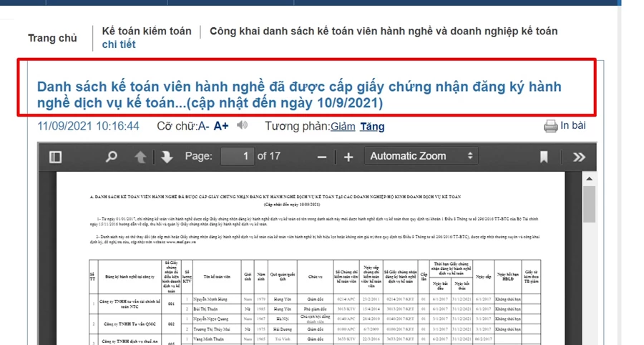
Task: Open Kế toán kiểm toán breadcrumb
Action: click(147, 31)
